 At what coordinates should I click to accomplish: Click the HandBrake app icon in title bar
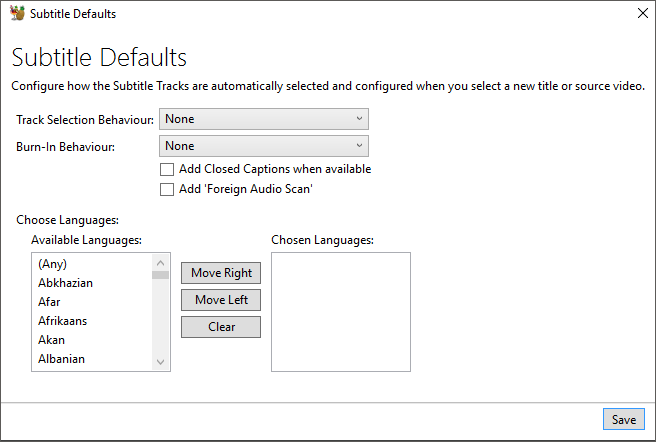click(17, 14)
